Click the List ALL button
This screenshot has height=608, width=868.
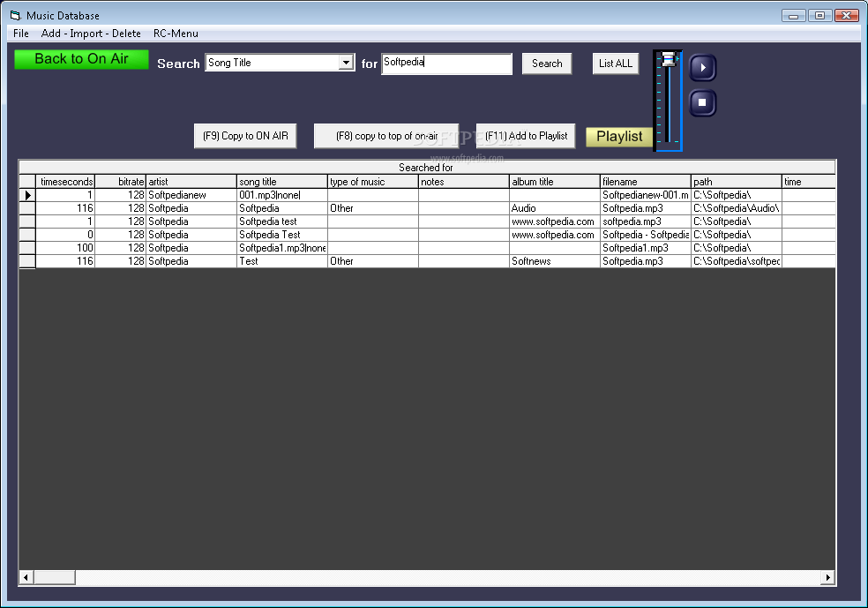[616, 64]
